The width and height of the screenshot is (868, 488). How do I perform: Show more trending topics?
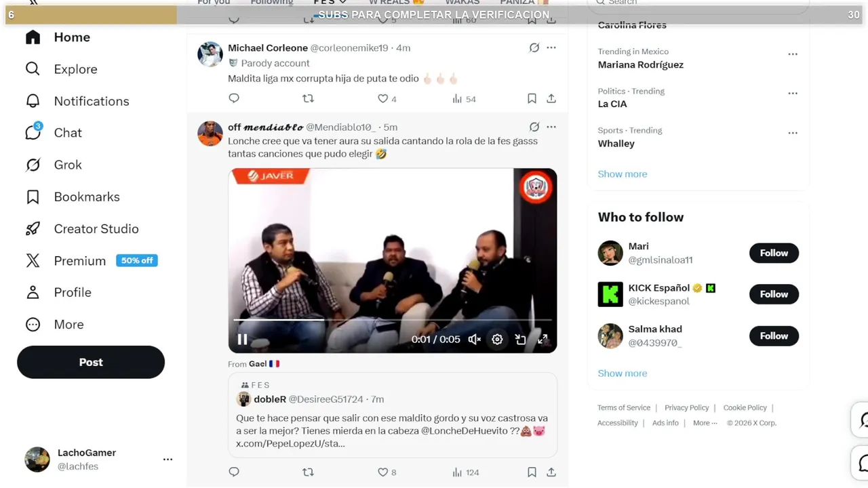(623, 174)
